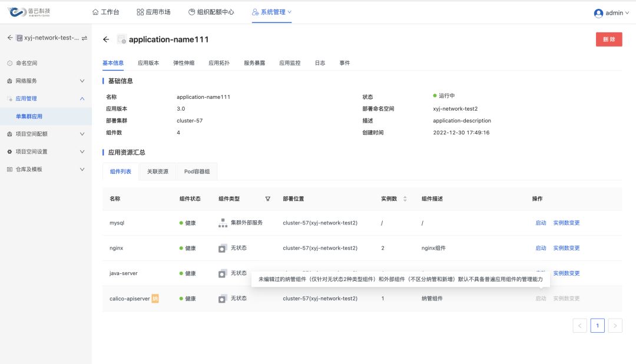Click the orange 纳 badge next to calico-apiserver

[x=155, y=299]
